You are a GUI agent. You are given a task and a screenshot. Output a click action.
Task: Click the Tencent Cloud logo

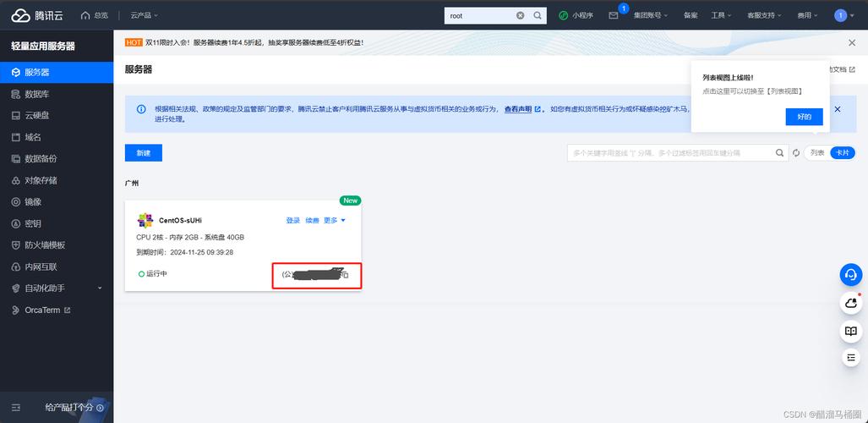tap(37, 15)
